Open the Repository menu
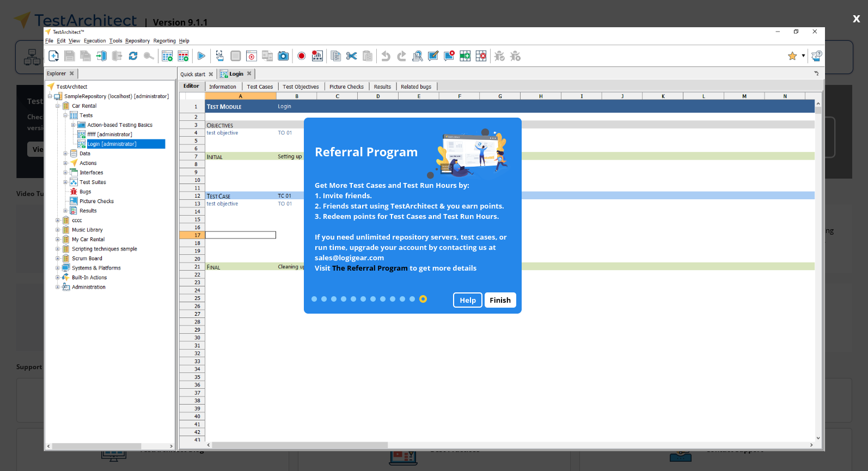 [x=137, y=41]
